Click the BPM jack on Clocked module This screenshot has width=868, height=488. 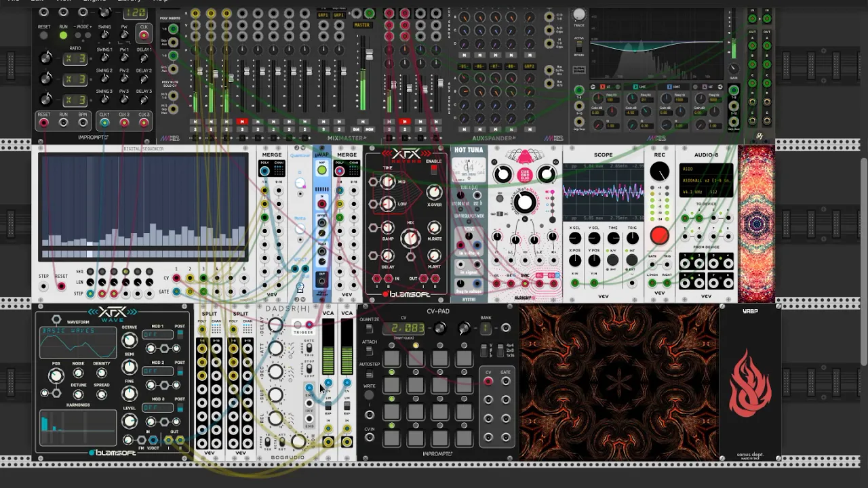pyautogui.click(x=83, y=123)
